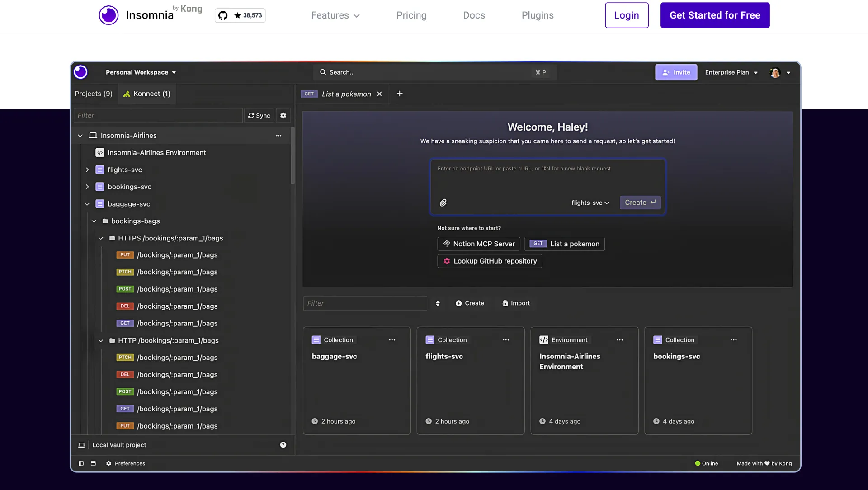Click the sort order toggle arrows
868x490 pixels.
(438, 303)
